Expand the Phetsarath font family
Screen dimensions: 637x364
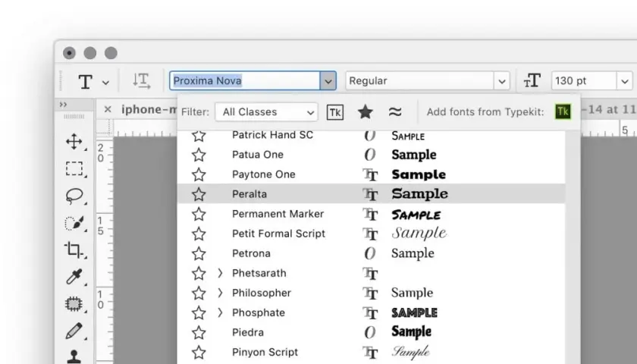(220, 273)
